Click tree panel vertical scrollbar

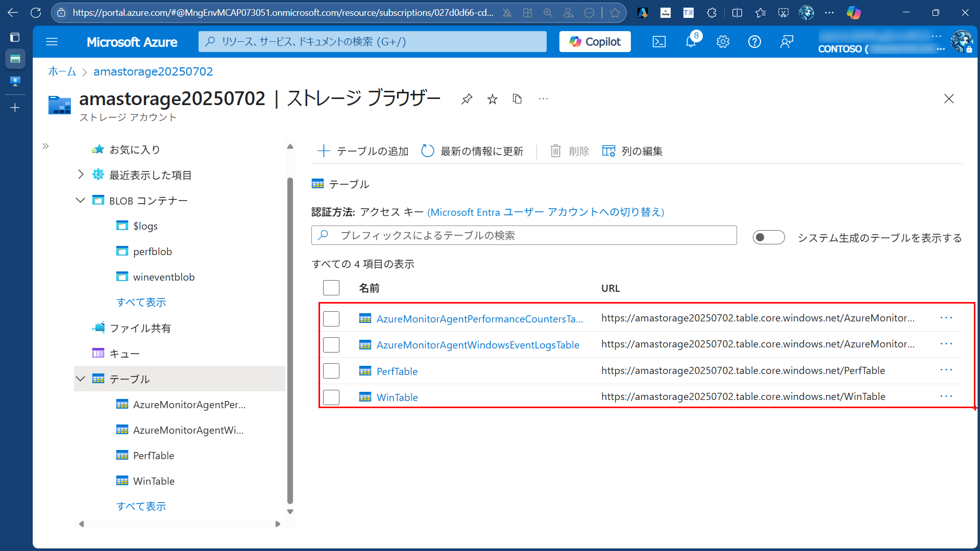pos(290,340)
